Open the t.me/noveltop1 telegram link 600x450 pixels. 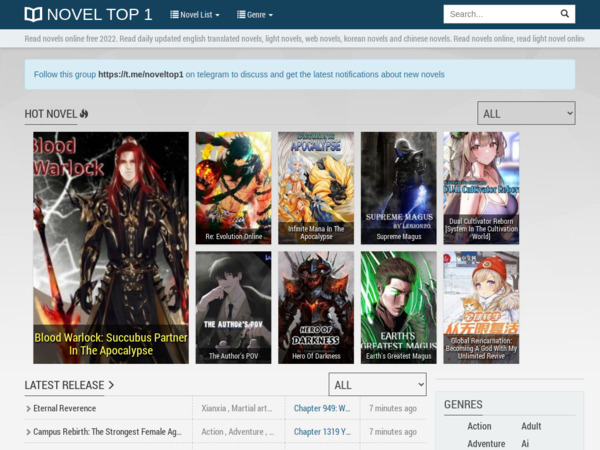click(141, 74)
